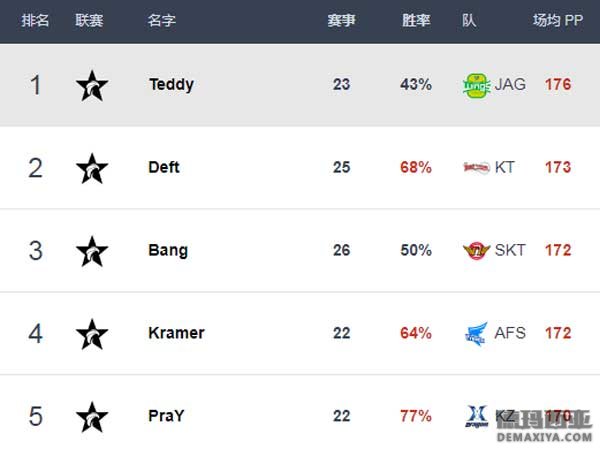Click the league star icon beside PraY
600x449 pixels.
(92, 417)
